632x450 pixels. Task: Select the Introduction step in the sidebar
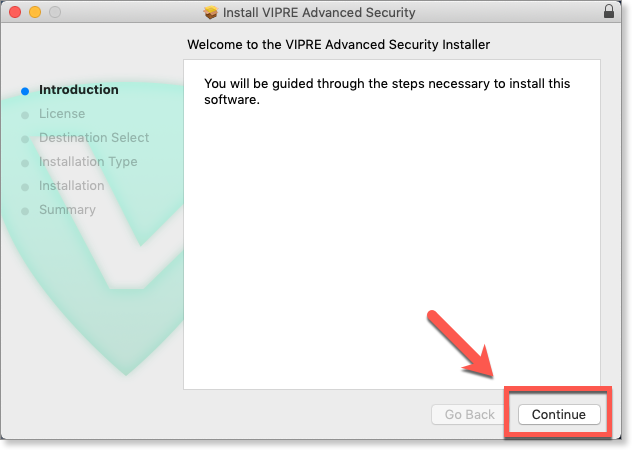click(78, 90)
